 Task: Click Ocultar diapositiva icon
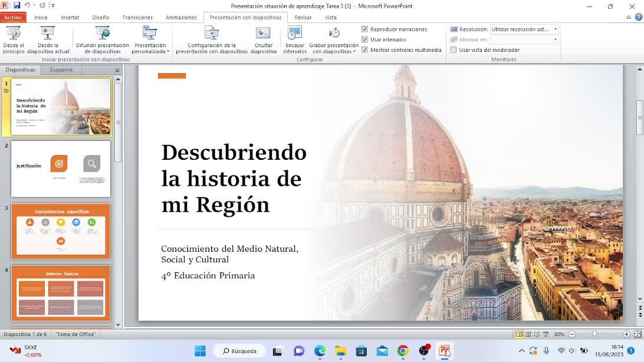pyautogui.click(x=263, y=34)
